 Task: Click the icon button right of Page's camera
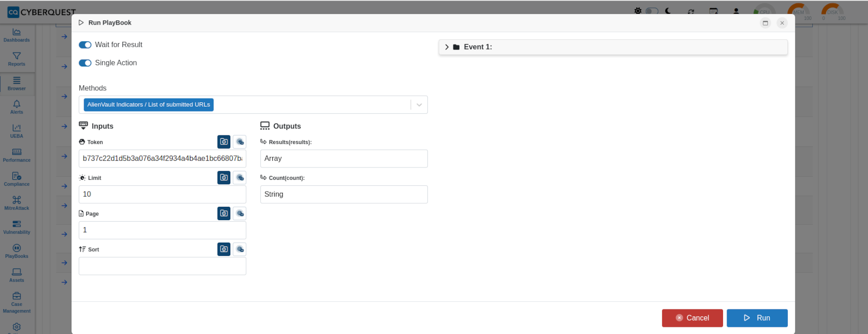pos(239,213)
